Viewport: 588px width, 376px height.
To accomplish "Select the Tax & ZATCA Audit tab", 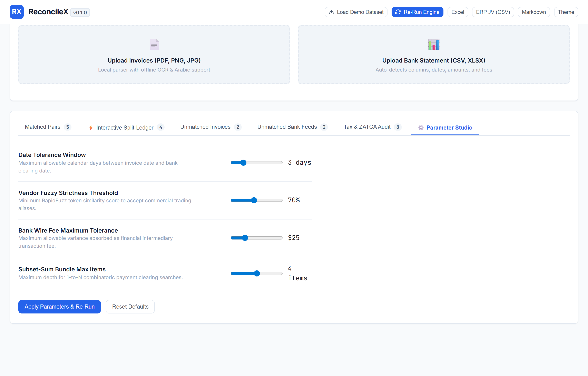I will point(372,127).
